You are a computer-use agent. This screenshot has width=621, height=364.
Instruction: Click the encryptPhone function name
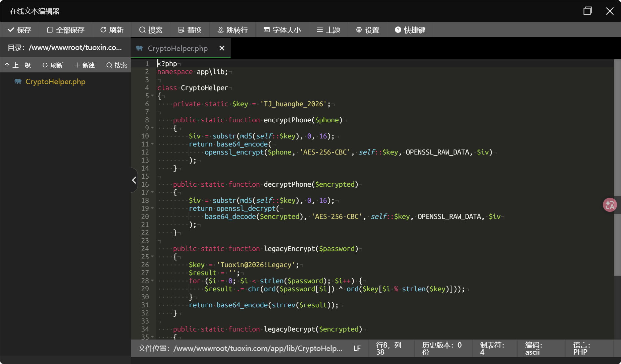(287, 120)
